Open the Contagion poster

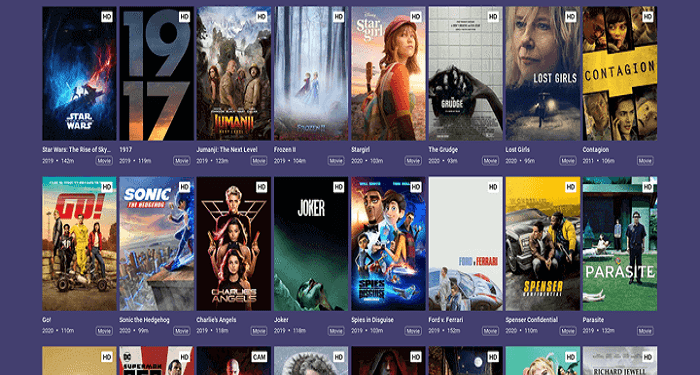click(620, 73)
